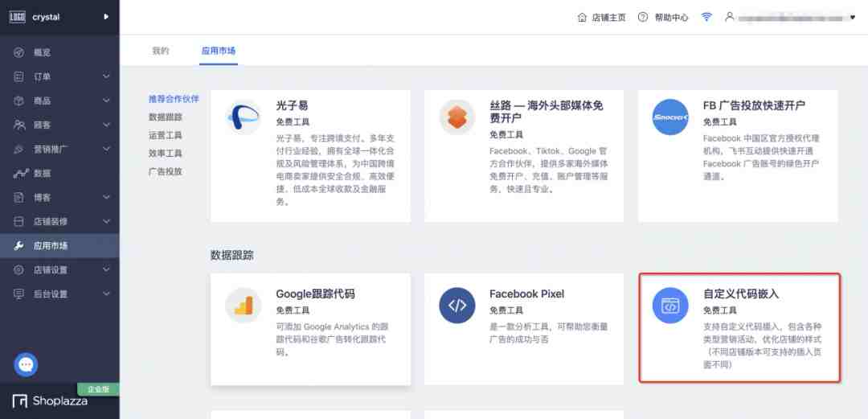Image resolution: width=868 pixels, height=419 pixels.
Task: Open the 概览 overview icon in sidebar
Action: pos(19,52)
